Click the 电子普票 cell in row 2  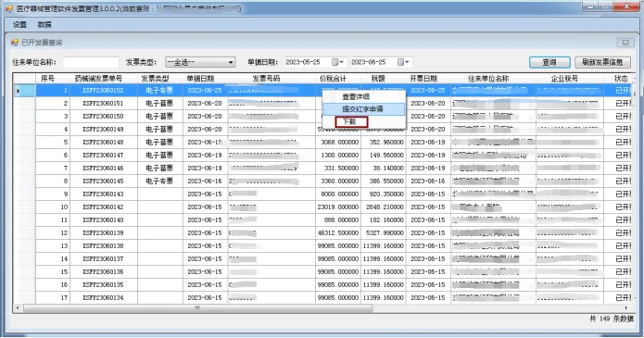tap(159, 103)
